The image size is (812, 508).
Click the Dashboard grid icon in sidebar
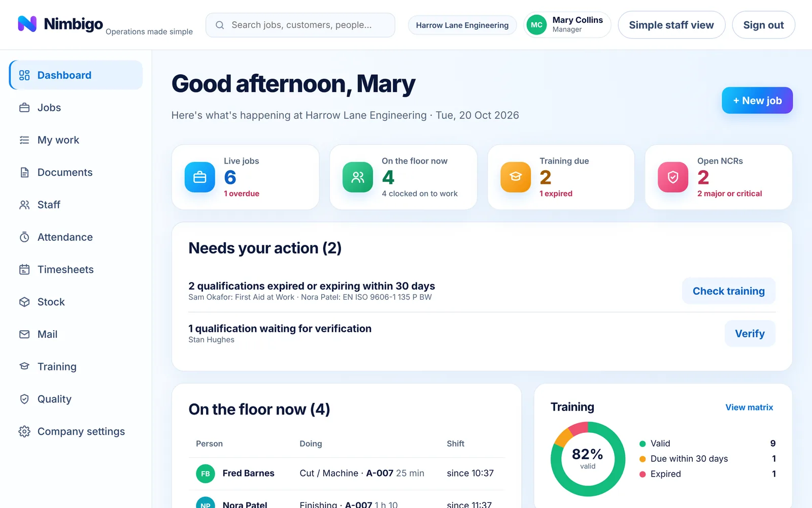click(x=24, y=75)
